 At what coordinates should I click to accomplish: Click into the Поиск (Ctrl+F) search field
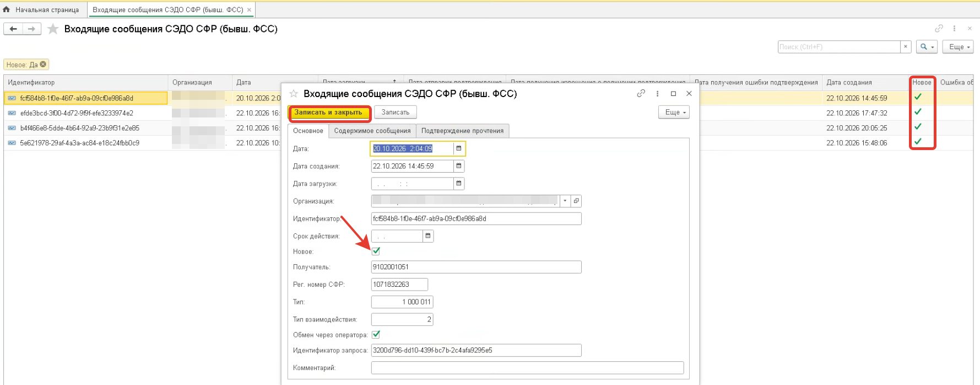(x=839, y=47)
